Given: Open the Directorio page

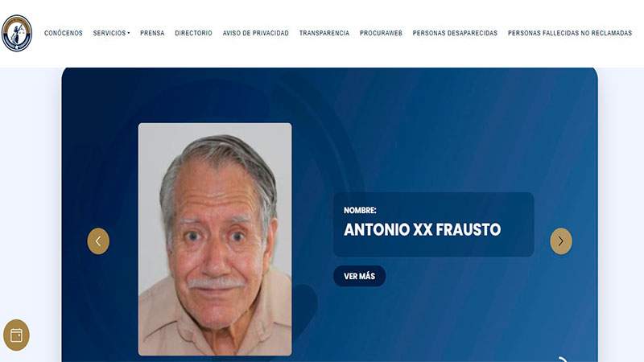Looking at the screenshot, I should 193,33.
